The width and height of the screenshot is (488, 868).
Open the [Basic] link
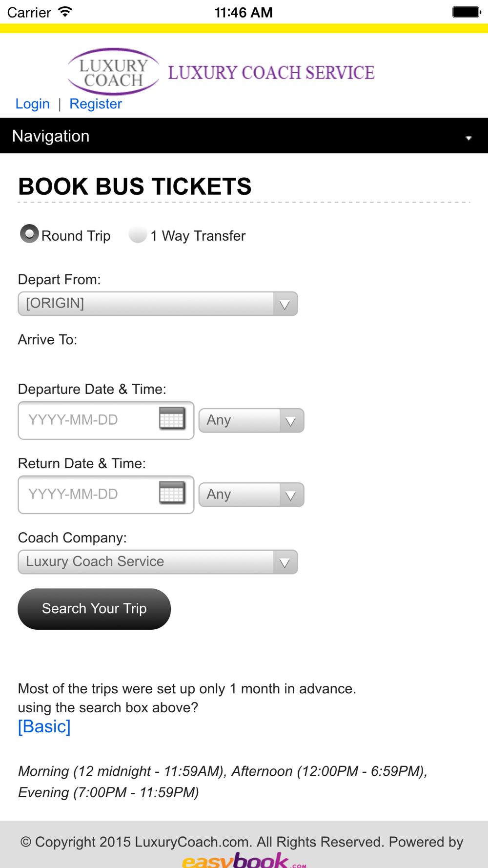point(44,726)
